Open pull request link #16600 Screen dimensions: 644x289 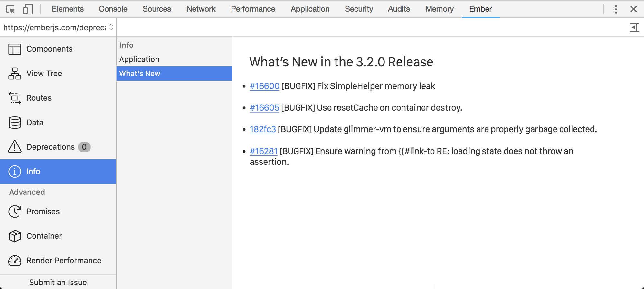[265, 86]
